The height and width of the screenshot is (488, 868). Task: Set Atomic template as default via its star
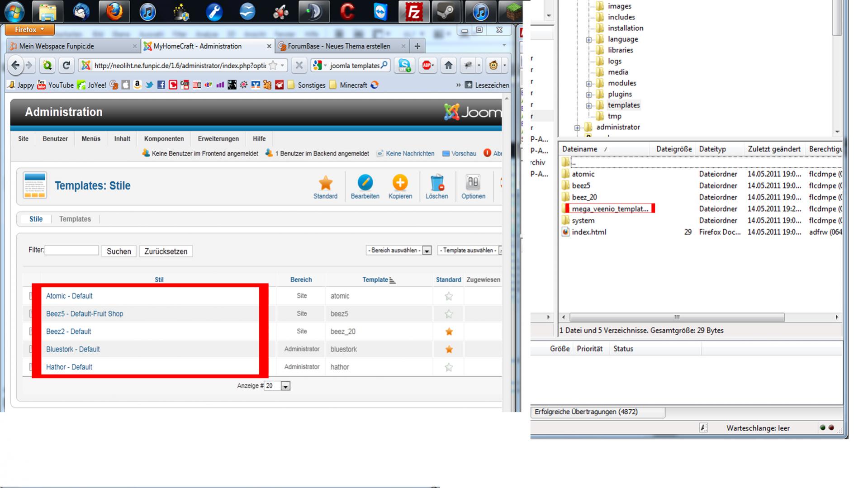pyautogui.click(x=449, y=296)
